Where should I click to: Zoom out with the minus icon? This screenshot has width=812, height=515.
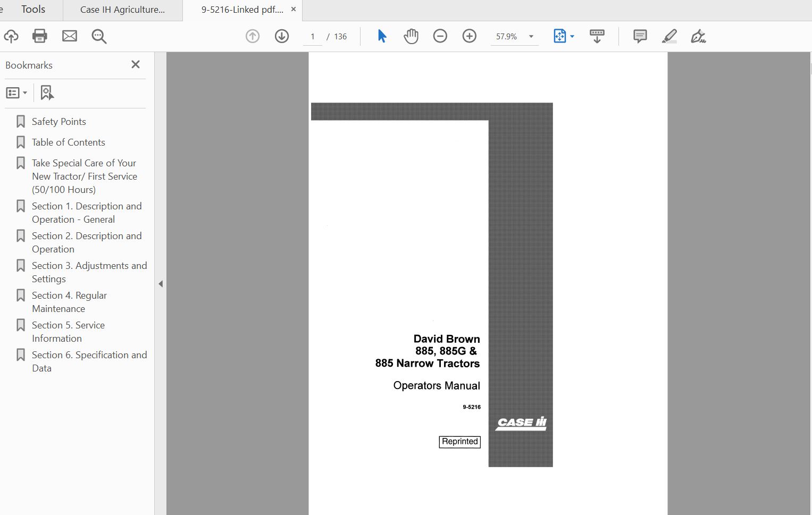pos(440,36)
